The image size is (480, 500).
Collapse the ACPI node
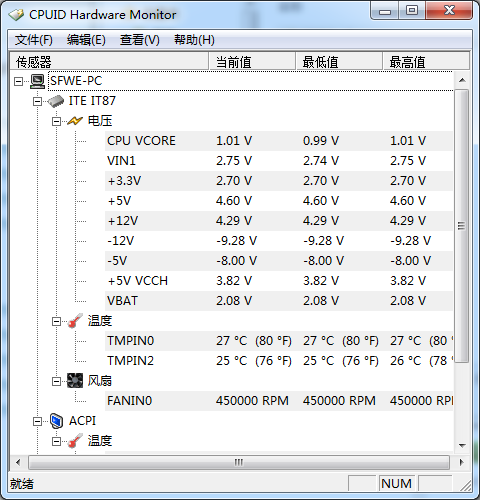tap(38, 421)
